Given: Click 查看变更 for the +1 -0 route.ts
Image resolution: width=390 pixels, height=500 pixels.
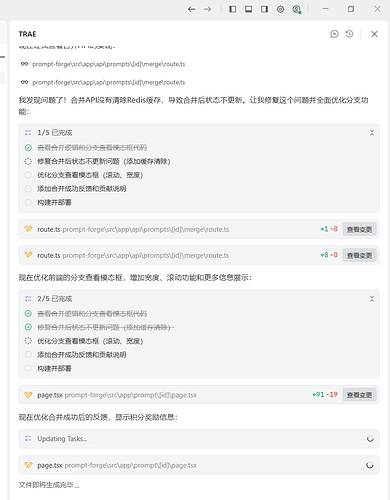Looking at the screenshot, I should pyautogui.click(x=359, y=229).
